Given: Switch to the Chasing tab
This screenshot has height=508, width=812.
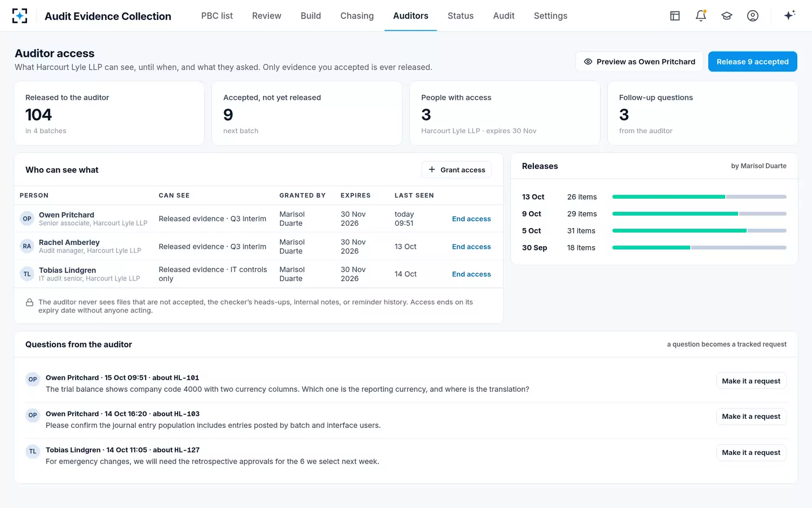Looking at the screenshot, I should pyautogui.click(x=357, y=16).
